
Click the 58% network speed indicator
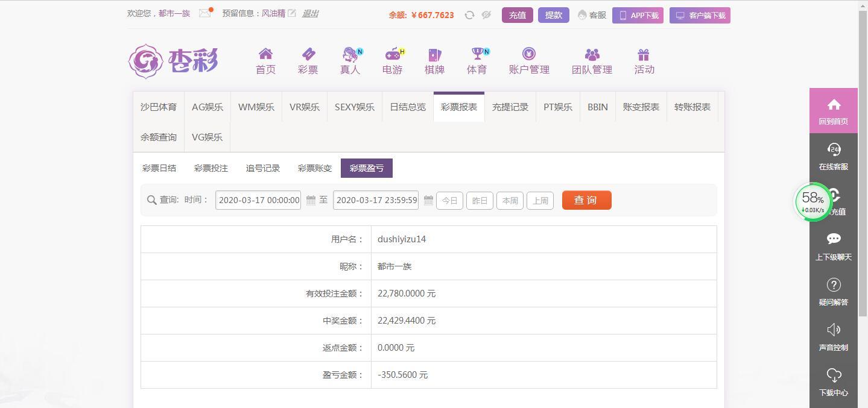(x=812, y=201)
